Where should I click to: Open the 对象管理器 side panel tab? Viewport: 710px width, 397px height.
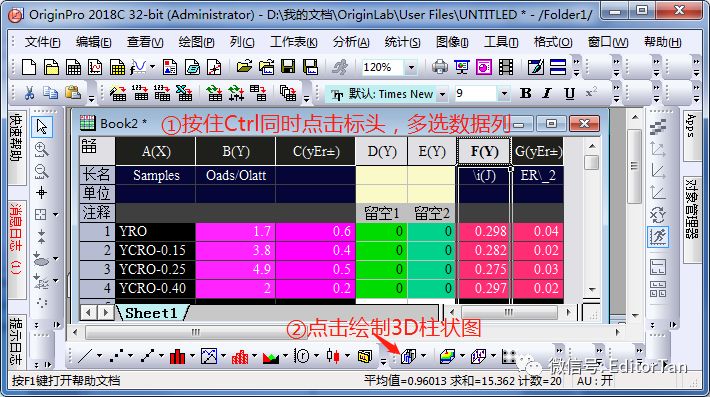click(x=691, y=220)
